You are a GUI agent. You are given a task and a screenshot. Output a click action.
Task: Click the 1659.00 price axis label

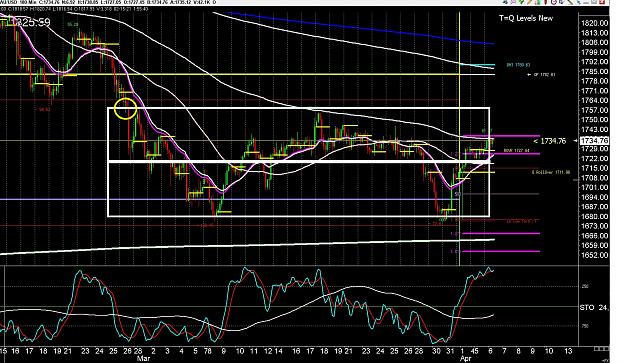coord(595,245)
